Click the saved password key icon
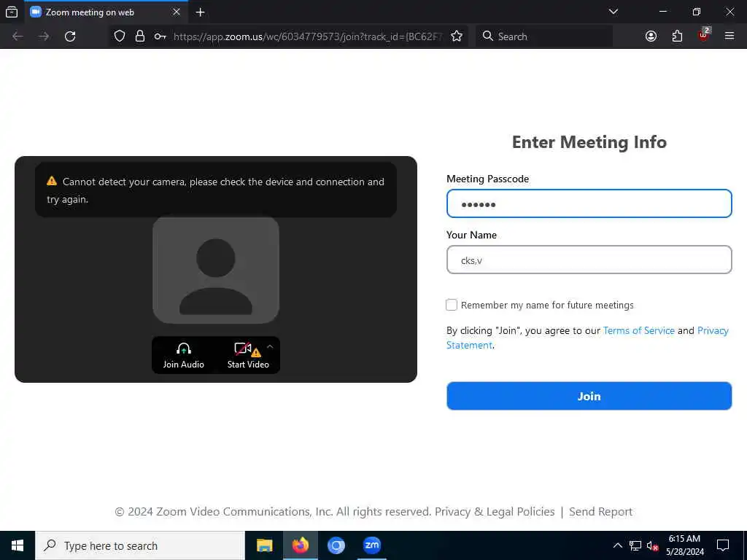Image resolution: width=747 pixels, height=560 pixels. point(160,36)
